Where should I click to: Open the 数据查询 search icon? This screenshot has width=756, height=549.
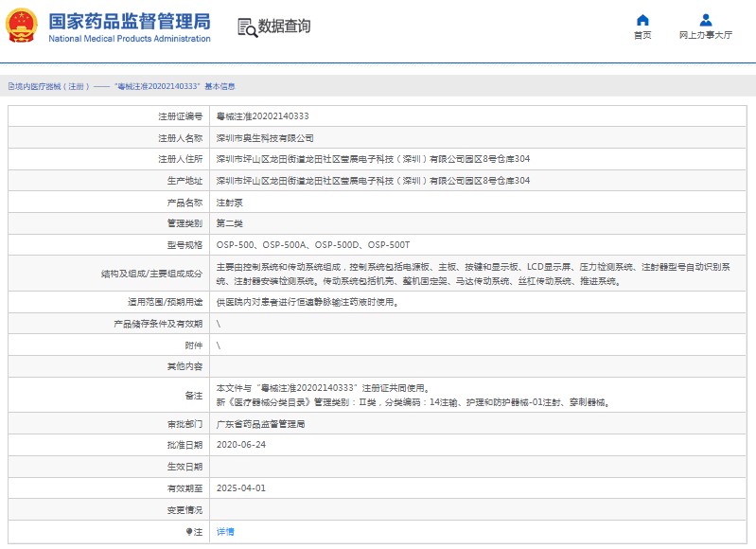247,27
